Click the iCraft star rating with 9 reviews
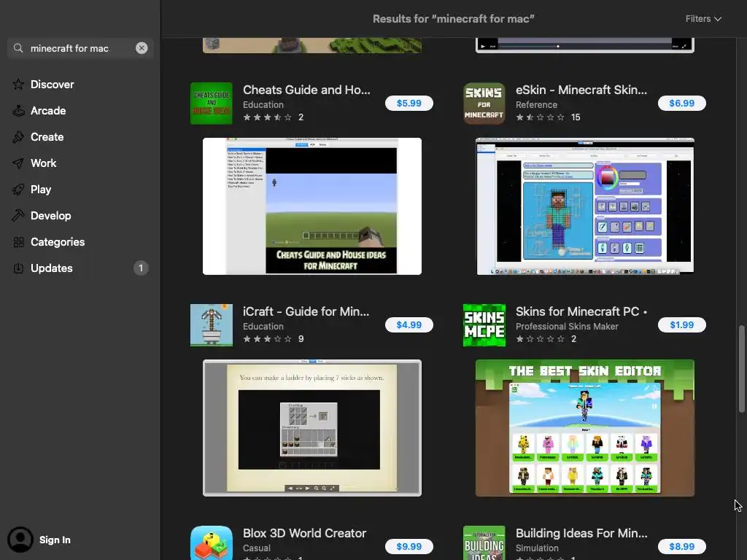Image resolution: width=747 pixels, height=560 pixels. point(267,339)
